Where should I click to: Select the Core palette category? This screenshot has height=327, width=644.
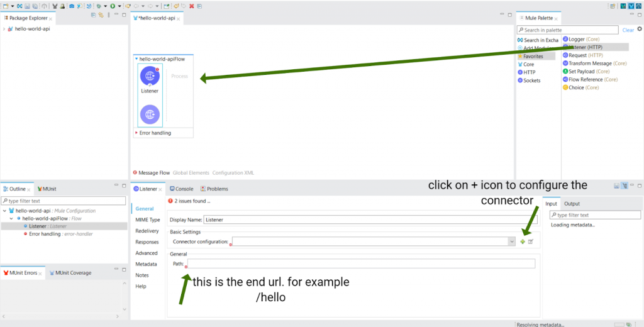[x=526, y=65]
